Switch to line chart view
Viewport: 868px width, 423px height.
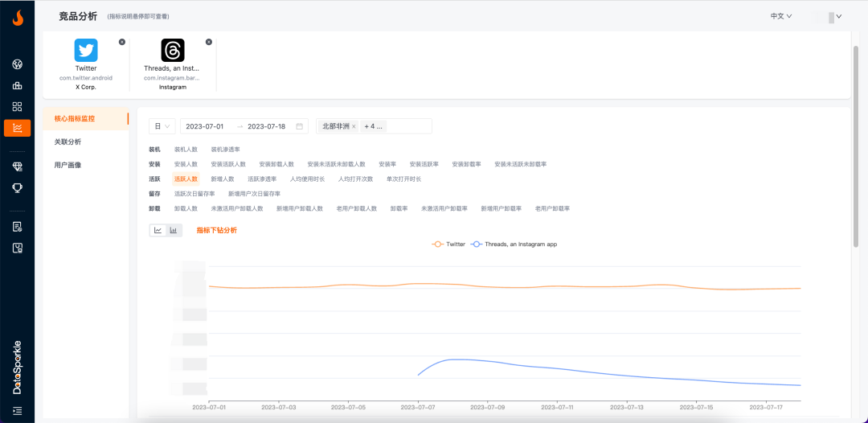point(158,230)
